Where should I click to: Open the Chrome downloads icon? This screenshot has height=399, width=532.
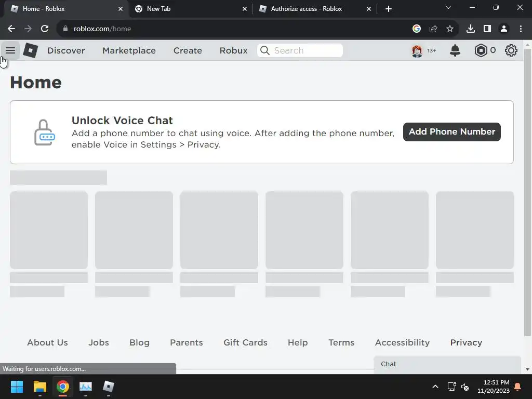point(471,29)
